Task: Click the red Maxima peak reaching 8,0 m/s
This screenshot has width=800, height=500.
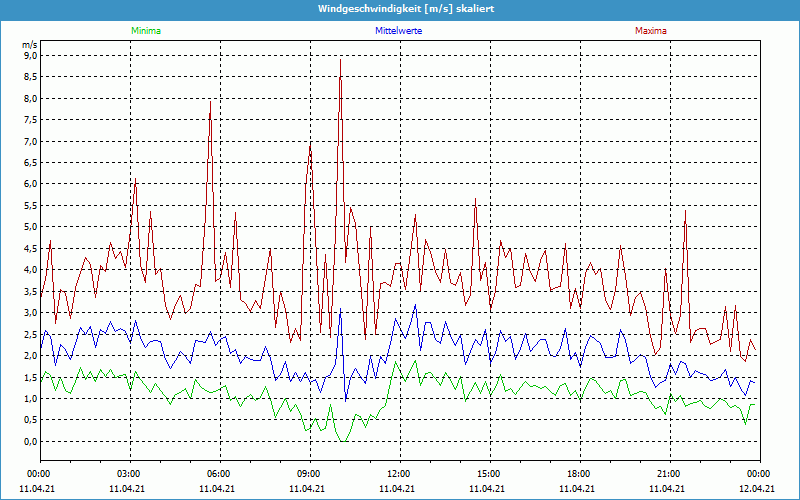Action: (210, 101)
